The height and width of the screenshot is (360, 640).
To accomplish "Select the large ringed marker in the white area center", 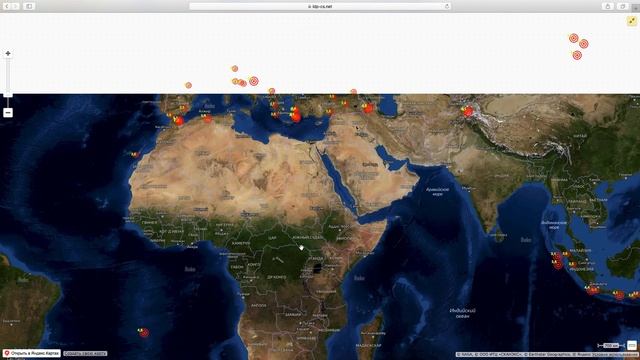I will (254, 81).
